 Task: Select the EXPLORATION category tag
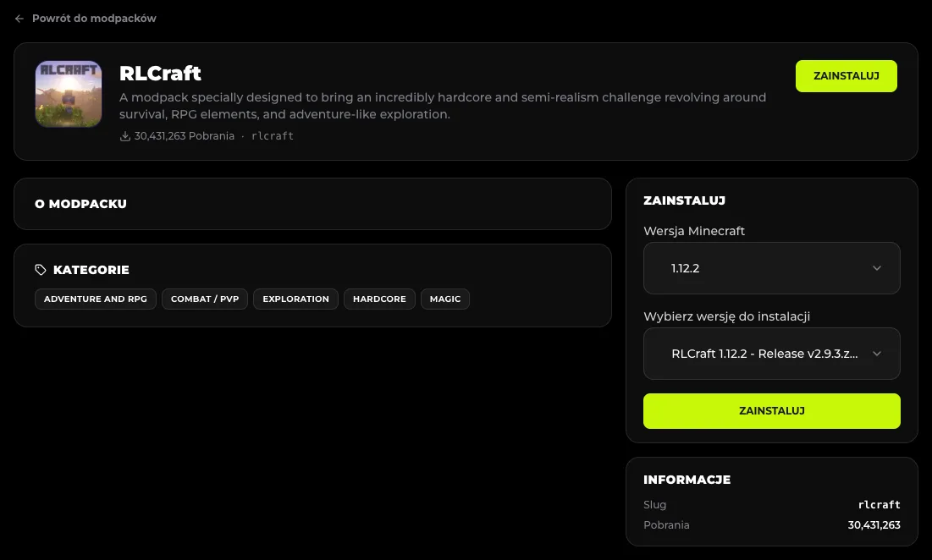[295, 299]
